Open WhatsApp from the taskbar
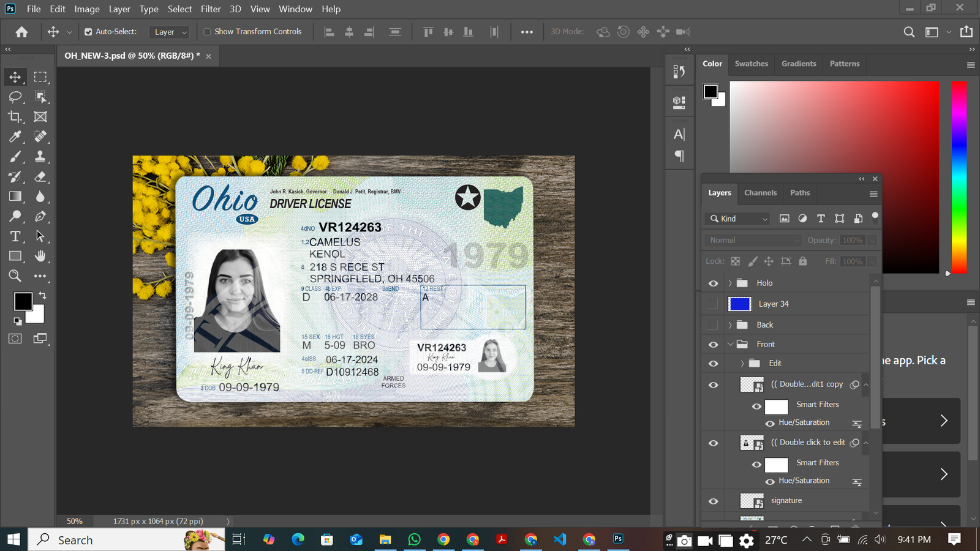The height and width of the screenshot is (551, 980). [415, 539]
